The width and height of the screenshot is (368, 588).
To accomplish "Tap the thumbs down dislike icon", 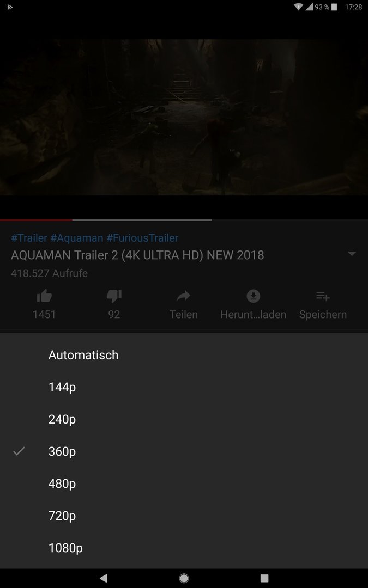I will [x=114, y=296].
